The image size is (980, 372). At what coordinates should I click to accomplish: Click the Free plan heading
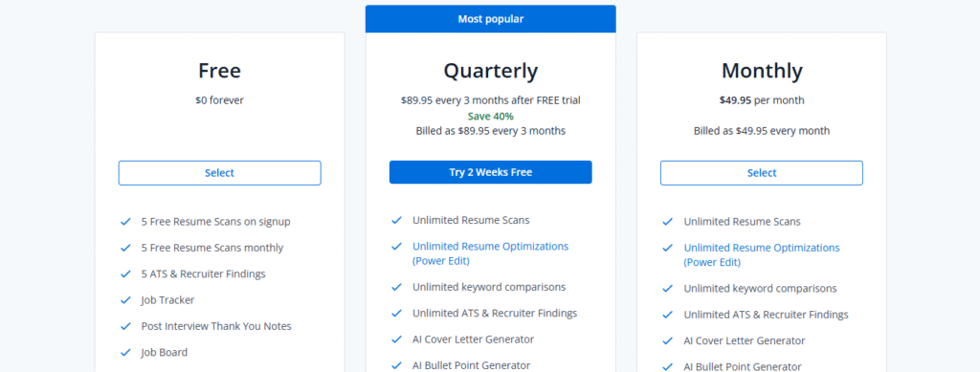(219, 71)
